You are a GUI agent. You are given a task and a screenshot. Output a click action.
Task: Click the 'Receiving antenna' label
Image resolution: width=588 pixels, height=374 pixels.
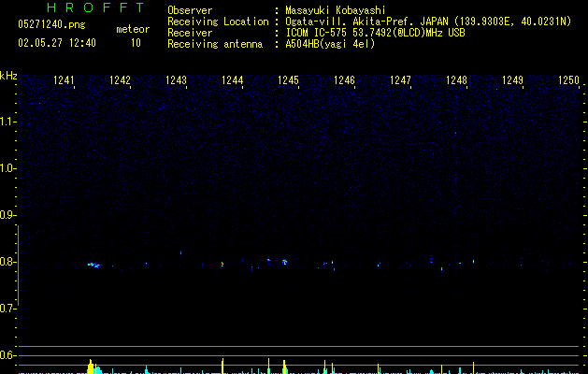pos(215,44)
